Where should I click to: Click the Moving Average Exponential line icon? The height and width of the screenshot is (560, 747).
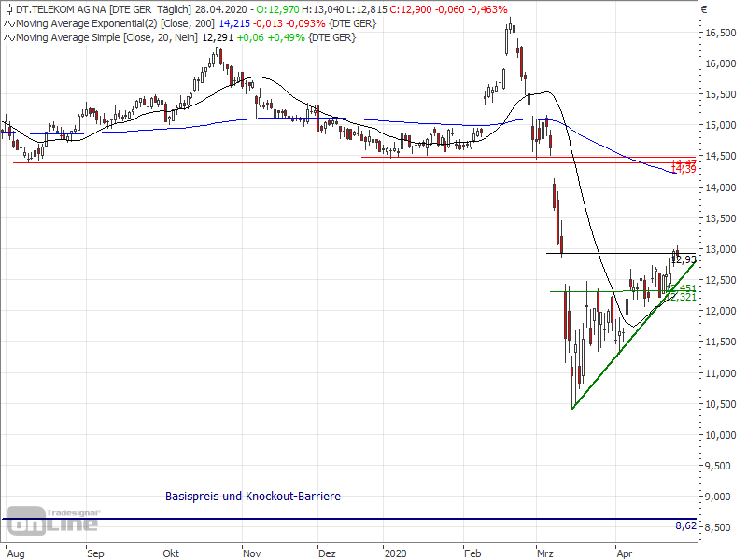click(9, 24)
